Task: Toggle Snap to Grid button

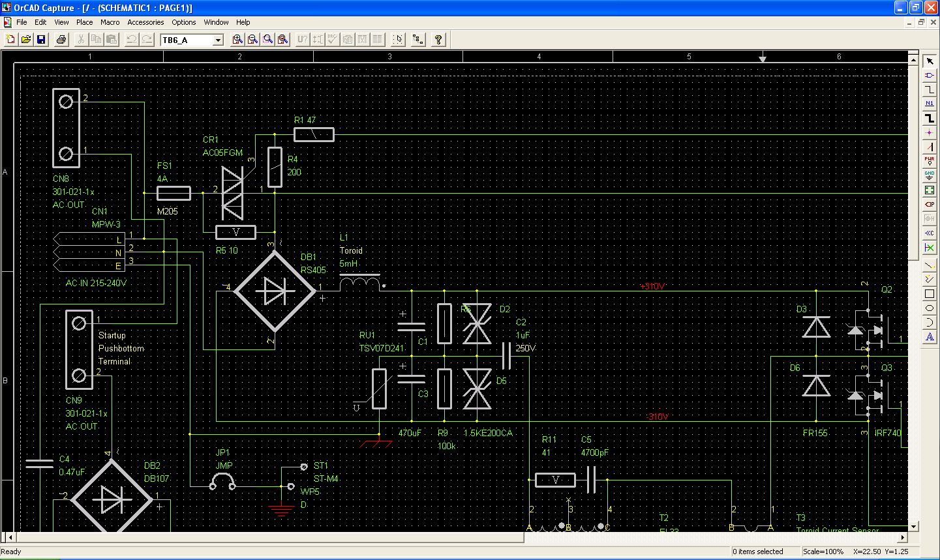Action: 398,40
